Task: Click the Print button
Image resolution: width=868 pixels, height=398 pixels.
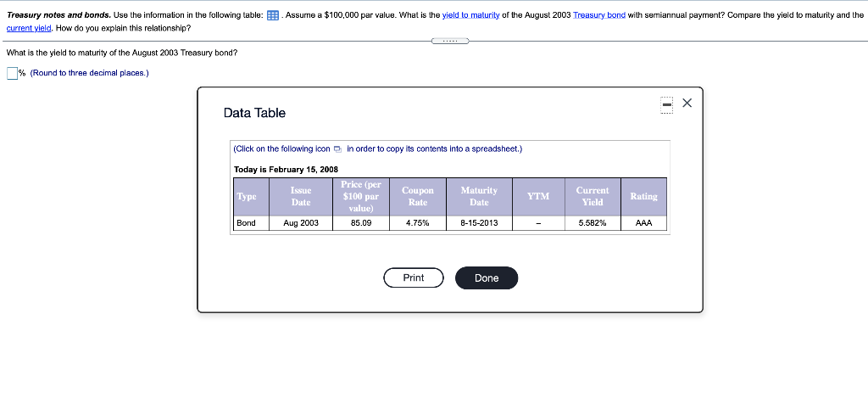Action: (x=414, y=277)
